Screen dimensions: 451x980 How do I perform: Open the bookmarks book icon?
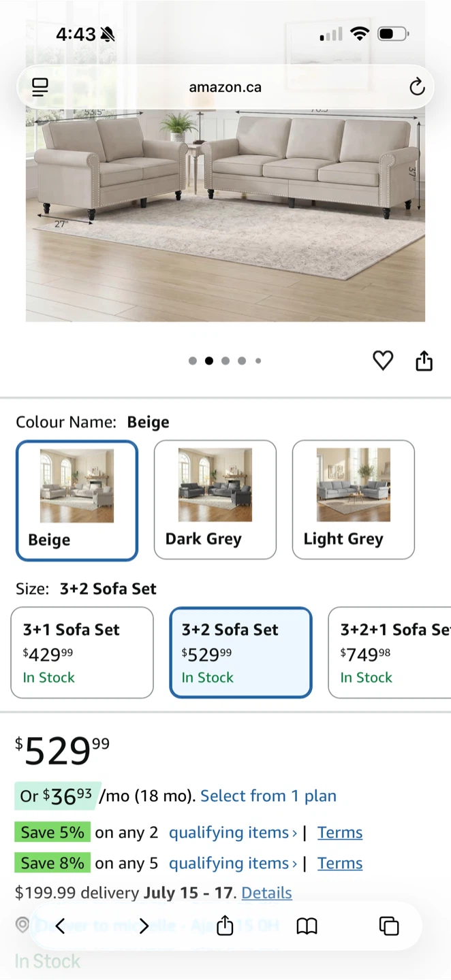pos(307,926)
